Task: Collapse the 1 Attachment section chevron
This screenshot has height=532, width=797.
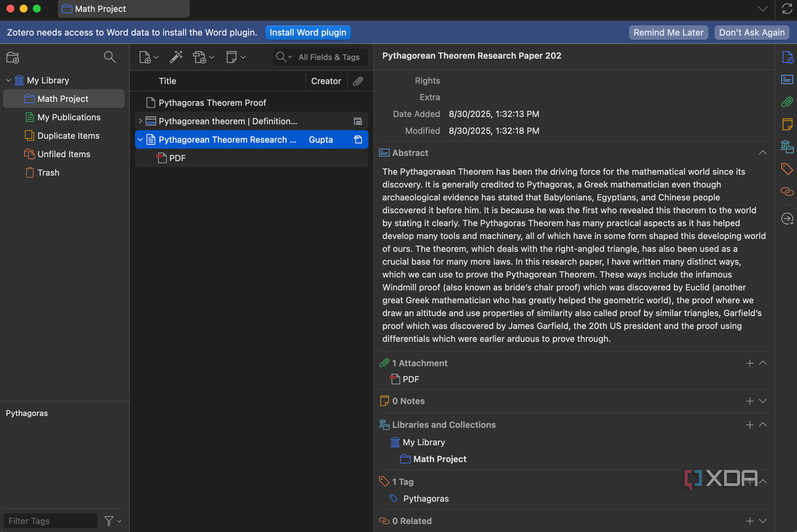Action: [x=762, y=363]
